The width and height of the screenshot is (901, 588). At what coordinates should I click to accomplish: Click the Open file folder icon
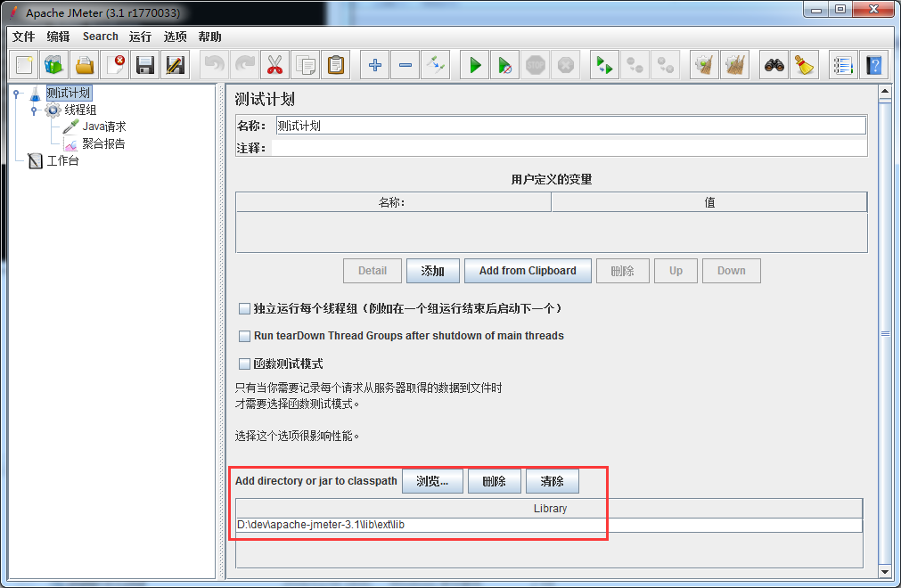point(85,65)
